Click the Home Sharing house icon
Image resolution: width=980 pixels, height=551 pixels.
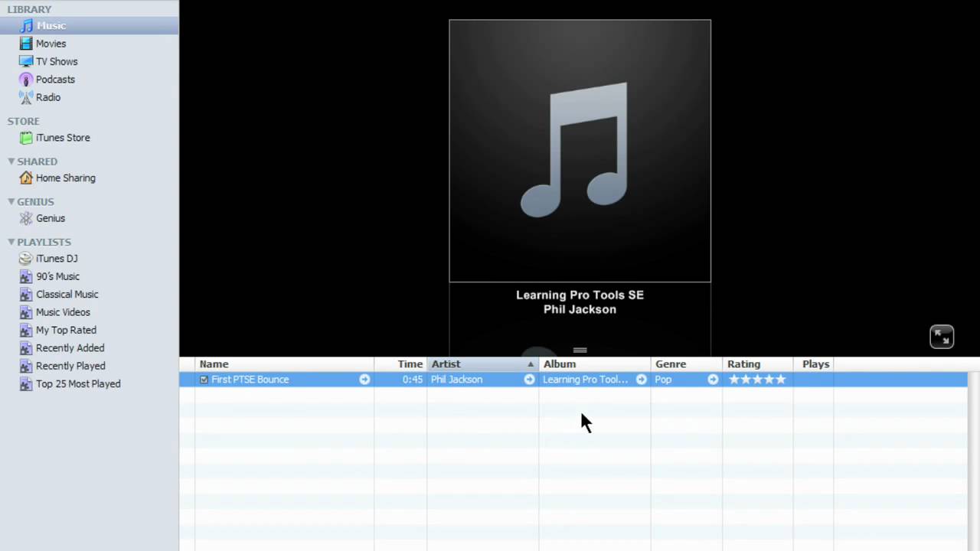[26, 178]
